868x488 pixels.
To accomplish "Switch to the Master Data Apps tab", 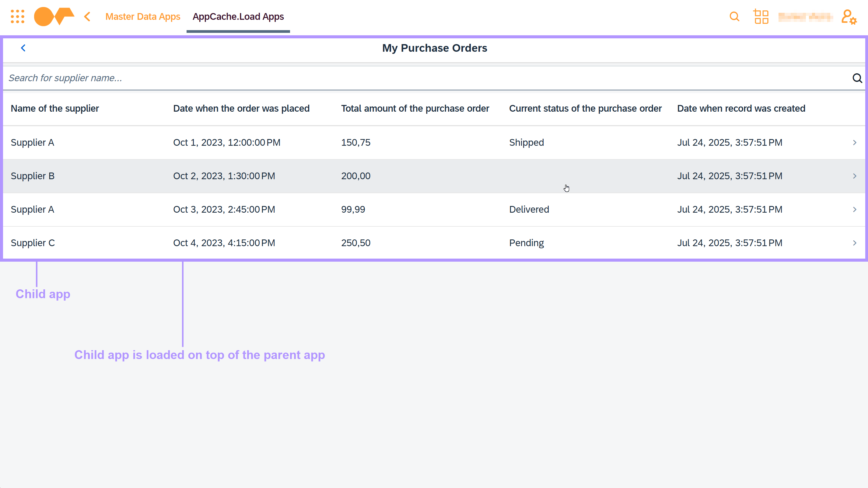I will click(x=143, y=16).
